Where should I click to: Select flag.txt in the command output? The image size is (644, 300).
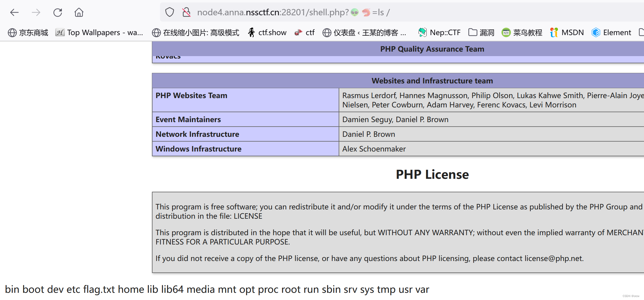(99, 289)
